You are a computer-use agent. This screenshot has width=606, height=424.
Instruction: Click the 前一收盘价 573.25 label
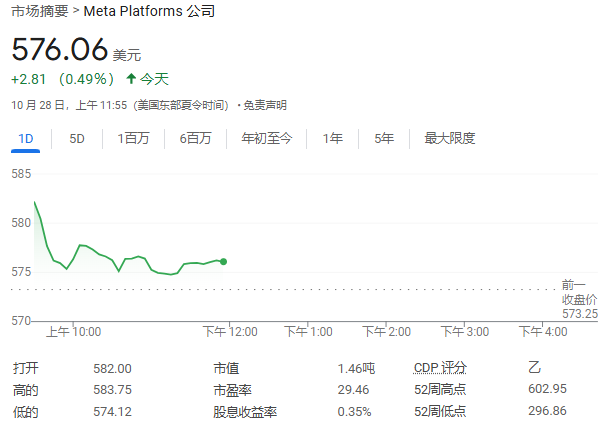(579, 299)
